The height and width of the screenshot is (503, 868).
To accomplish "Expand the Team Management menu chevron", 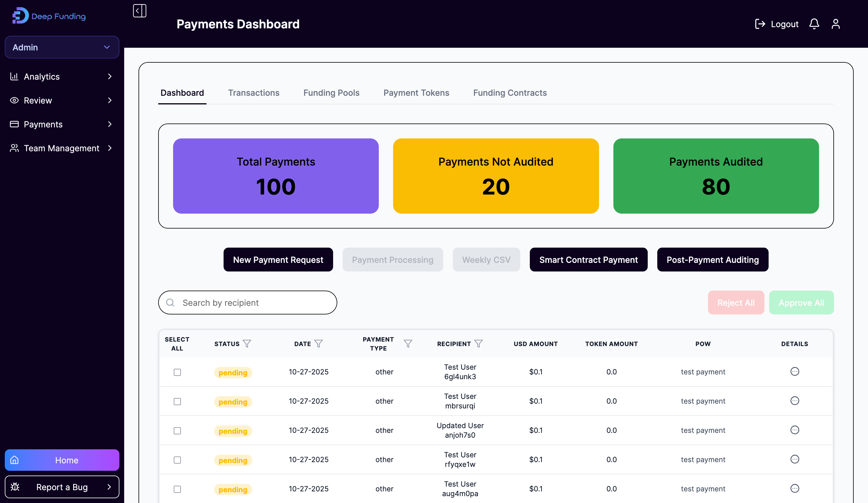I will (110, 148).
